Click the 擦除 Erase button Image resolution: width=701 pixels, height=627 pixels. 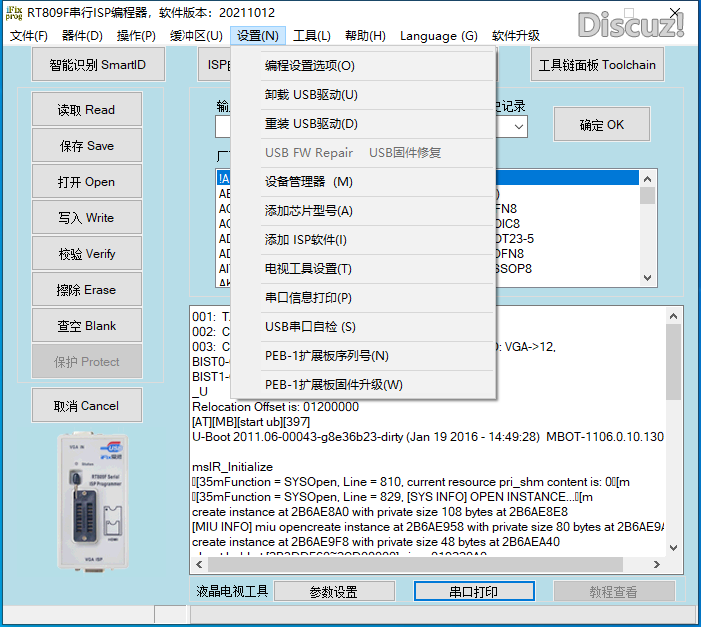tap(86, 290)
